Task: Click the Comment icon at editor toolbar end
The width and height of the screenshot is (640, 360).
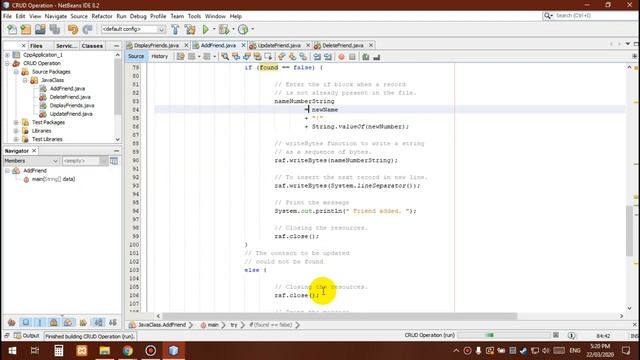Action: point(366,57)
